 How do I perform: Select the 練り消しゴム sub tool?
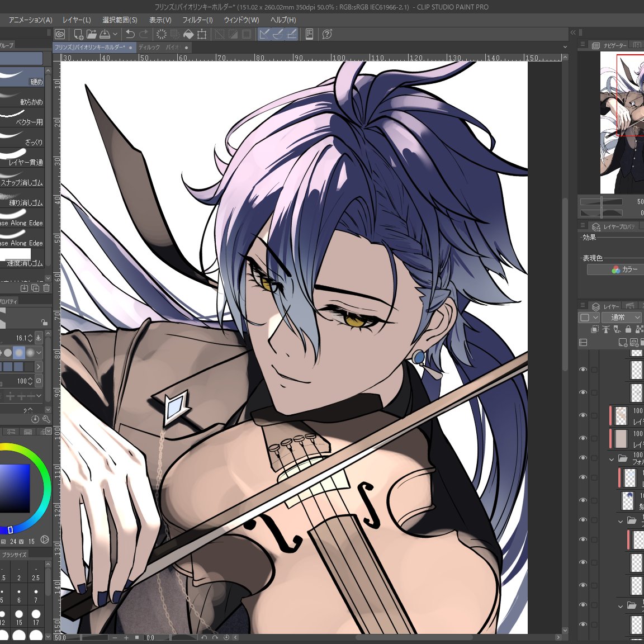pos(22,198)
